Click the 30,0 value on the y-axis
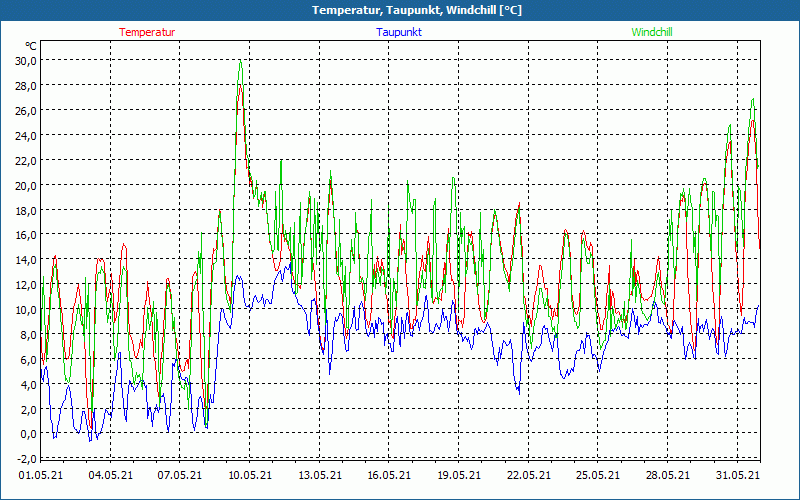The height and width of the screenshot is (500, 800). pos(25,60)
